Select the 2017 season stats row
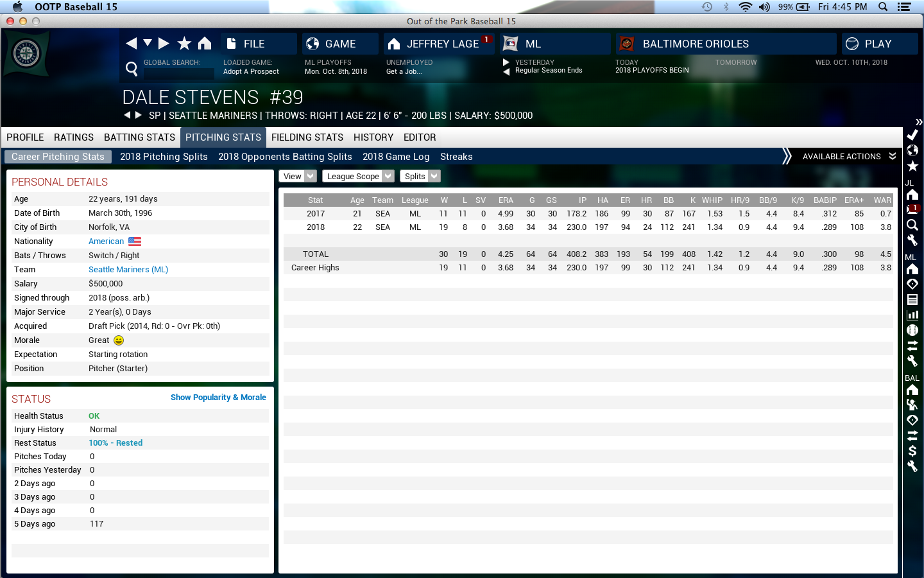 (588, 214)
